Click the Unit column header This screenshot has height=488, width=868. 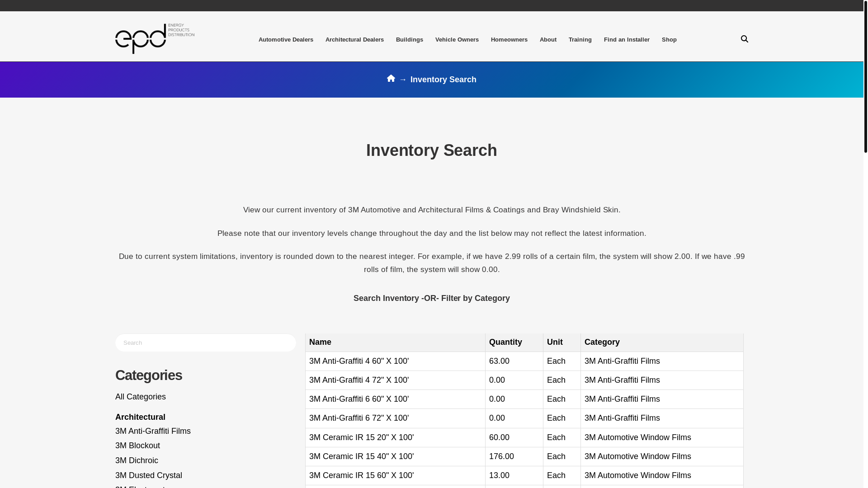point(561,342)
